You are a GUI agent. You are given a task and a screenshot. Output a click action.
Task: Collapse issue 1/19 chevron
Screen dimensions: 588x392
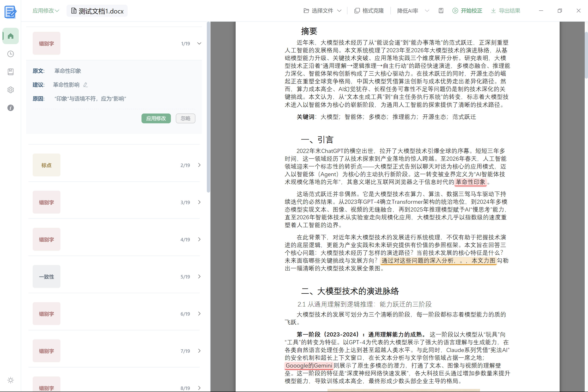coord(199,43)
